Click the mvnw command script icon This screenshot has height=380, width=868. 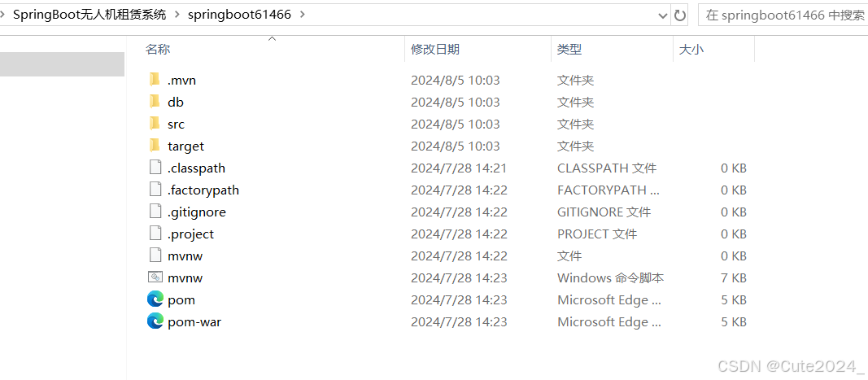[155, 277]
